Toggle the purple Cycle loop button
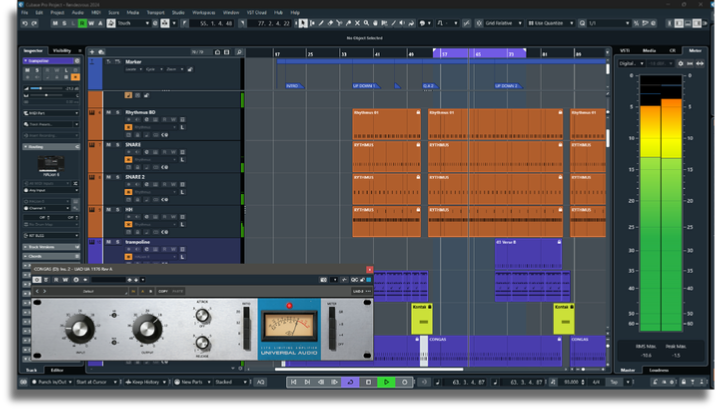Screen dimensions: 718x411 pyautogui.click(x=352, y=382)
